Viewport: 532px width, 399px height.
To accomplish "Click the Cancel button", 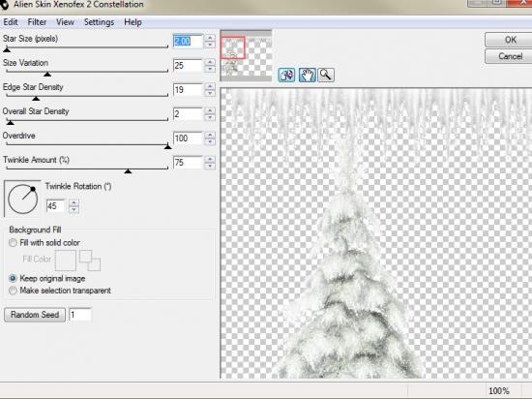I will pyautogui.click(x=509, y=56).
